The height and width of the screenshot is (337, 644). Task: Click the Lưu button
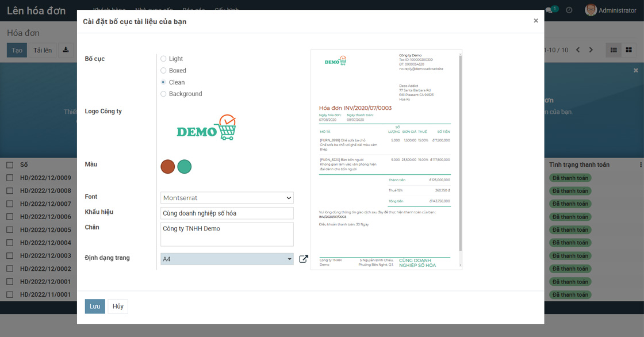point(95,307)
